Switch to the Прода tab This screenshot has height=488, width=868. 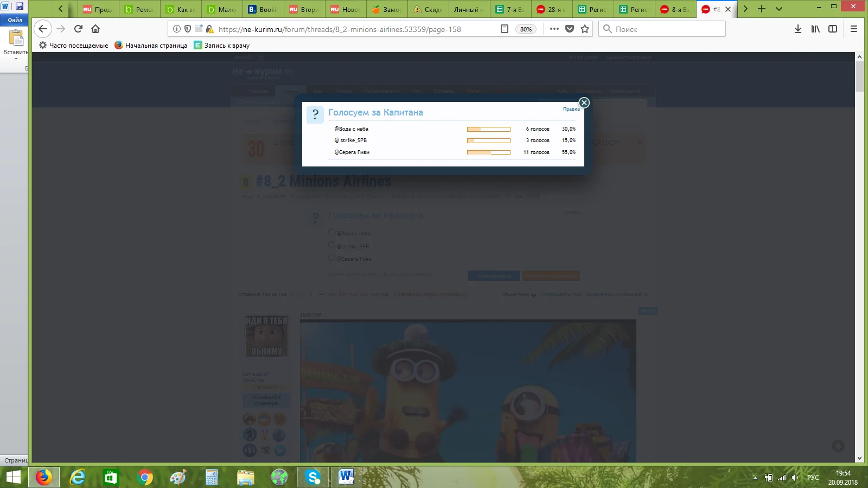[98, 9]
